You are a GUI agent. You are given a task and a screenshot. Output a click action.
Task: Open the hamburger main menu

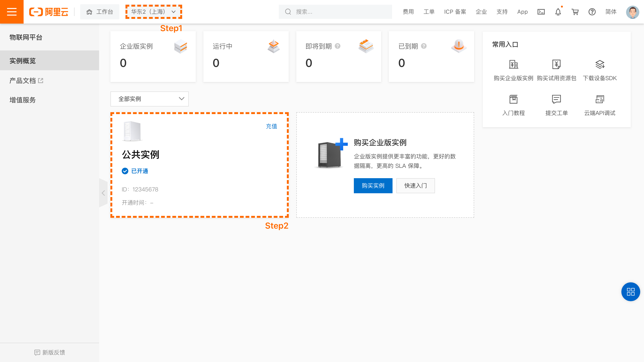[12, 12]
